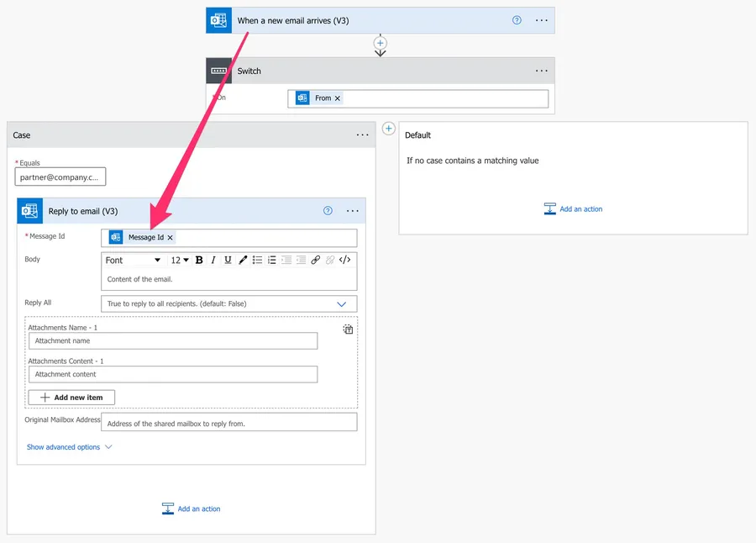Open help for Reply to email action
Screen dimensions: 756x543
point(328,211)
